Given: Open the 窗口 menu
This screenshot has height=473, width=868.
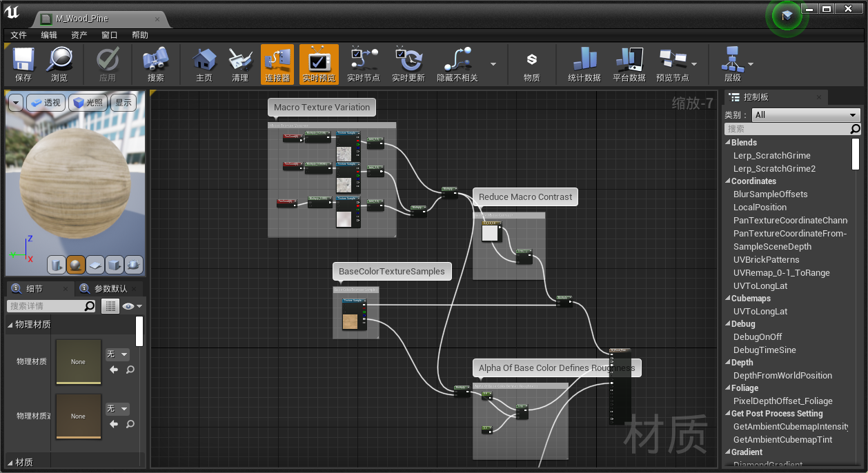Looking at the screenshot, I should (107, 34).
